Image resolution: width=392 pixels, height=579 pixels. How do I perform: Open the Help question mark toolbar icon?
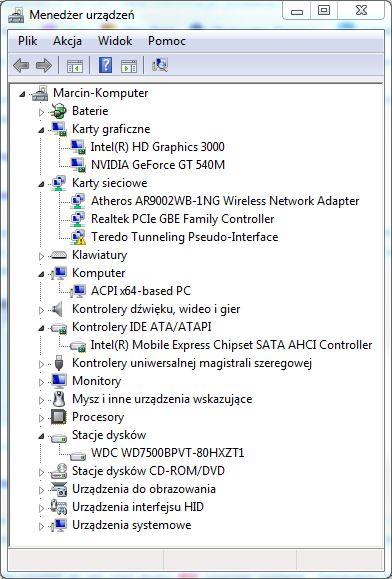(106, 66)
